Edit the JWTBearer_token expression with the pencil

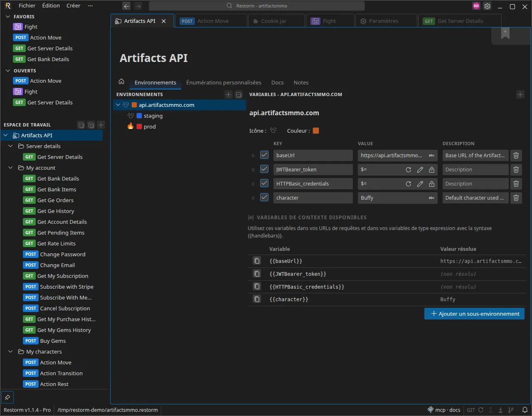(420, 170)
